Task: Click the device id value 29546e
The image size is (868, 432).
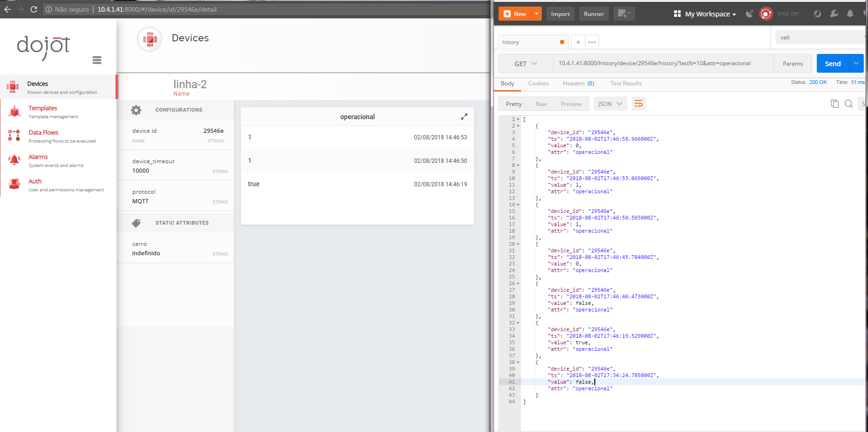Action: click(x=214, y=131)
